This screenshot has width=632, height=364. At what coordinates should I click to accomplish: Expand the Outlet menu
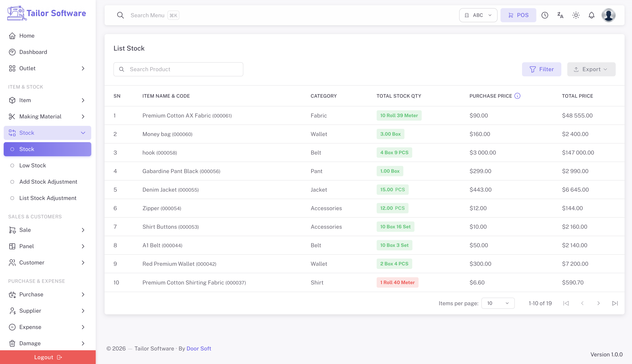click(47, 68)
